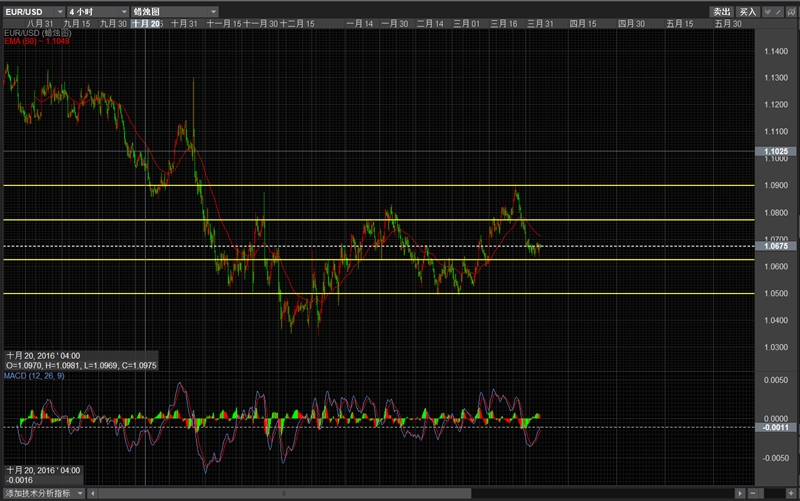
Task: Click the 买入 buy button
Action: coord(747,12)
